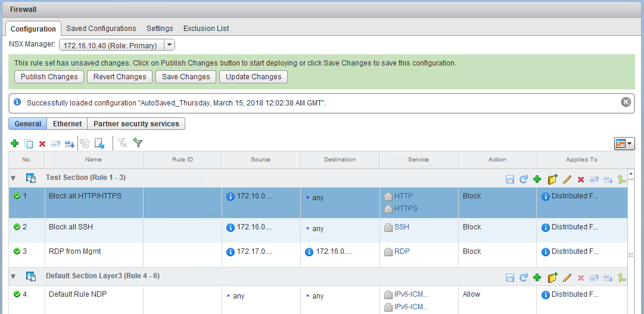
Task: Click the Publish Changes button
Action: (49, 77)
